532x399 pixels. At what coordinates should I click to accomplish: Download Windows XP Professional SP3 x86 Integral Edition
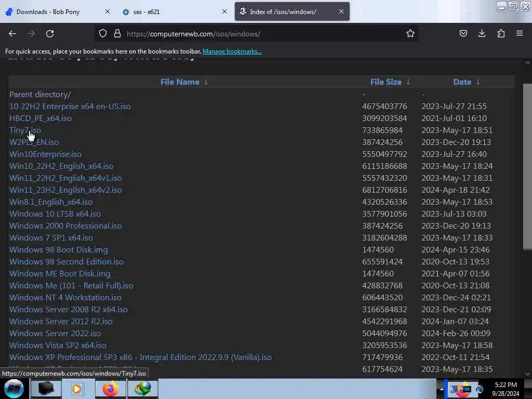[140, 357]
